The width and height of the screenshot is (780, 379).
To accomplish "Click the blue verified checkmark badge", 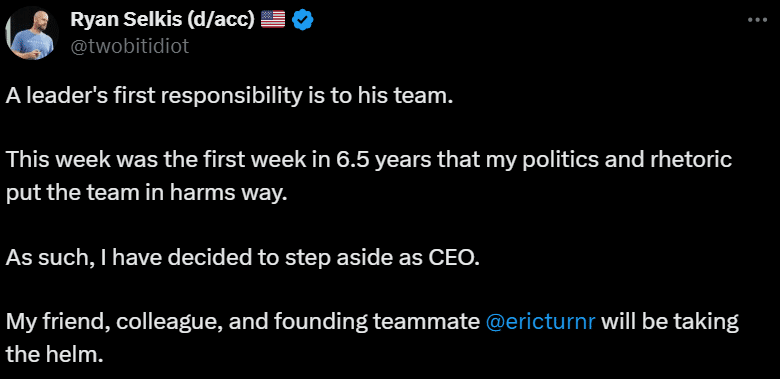I will (x=301, y=20).
